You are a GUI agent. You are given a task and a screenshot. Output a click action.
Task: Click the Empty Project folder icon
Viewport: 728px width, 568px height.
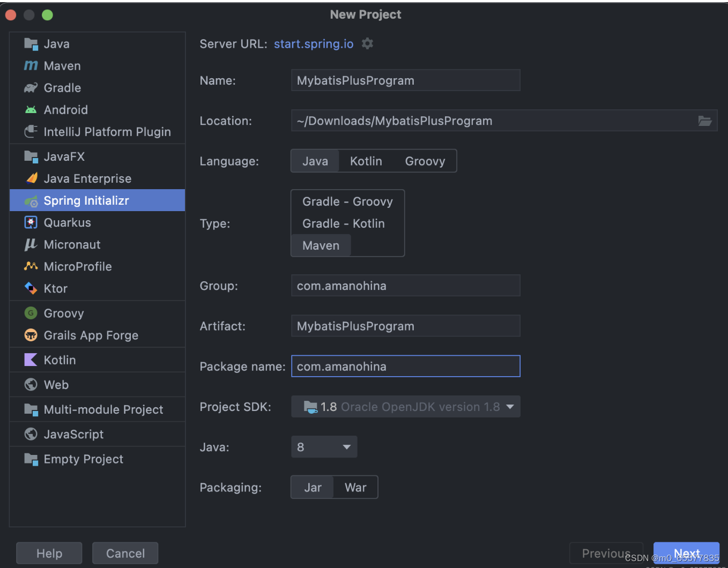click(31, 459)
